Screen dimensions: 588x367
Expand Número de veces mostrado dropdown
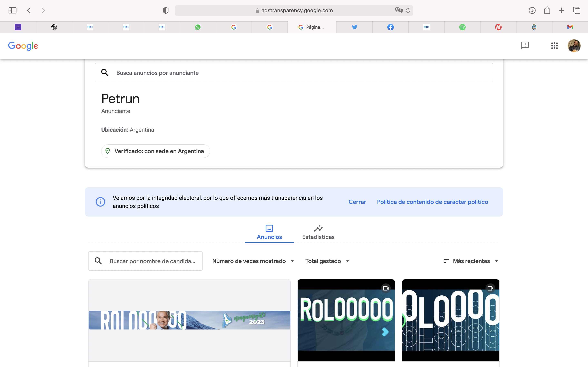click(253, 261)
